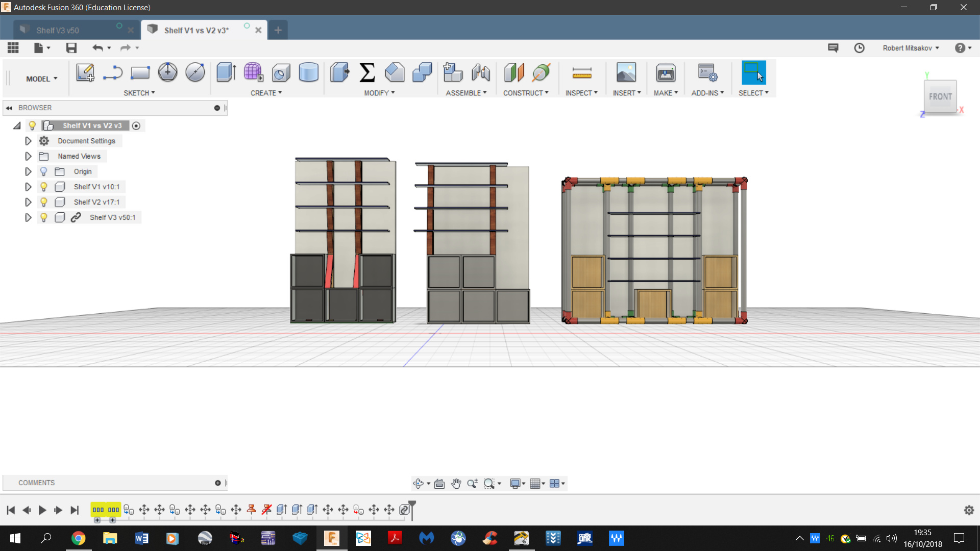Select the Pan hand tool
The image size is (980, 551).
456,484
